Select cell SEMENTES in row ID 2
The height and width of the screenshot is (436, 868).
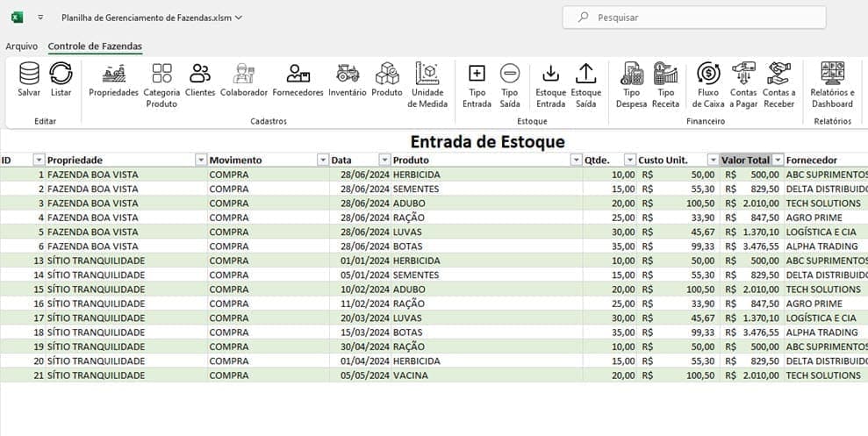tap(487, 189)
